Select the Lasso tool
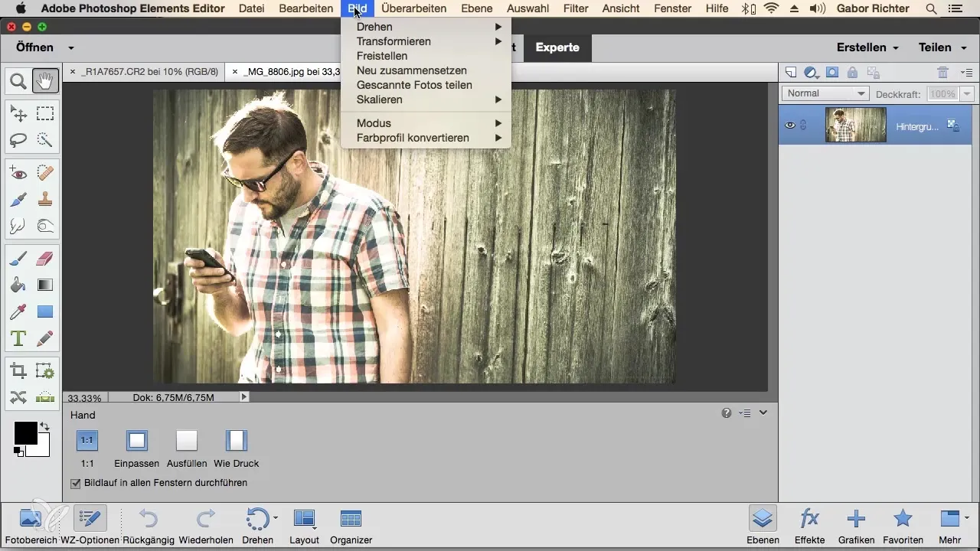This screenshot has height=551, width=980. click(x=18, y=140)
